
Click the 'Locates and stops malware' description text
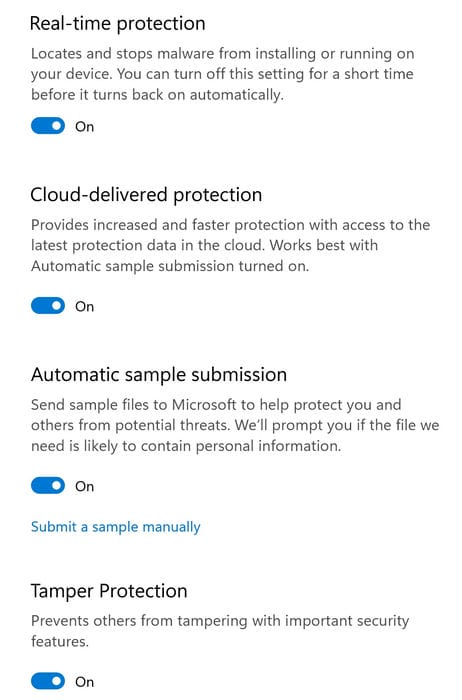(x=223, y=74)
